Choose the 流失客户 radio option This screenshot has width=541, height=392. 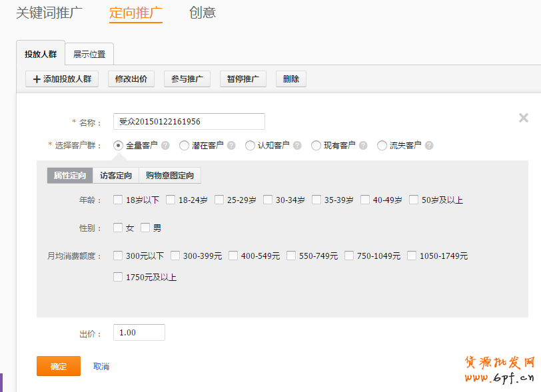[382, 145]
